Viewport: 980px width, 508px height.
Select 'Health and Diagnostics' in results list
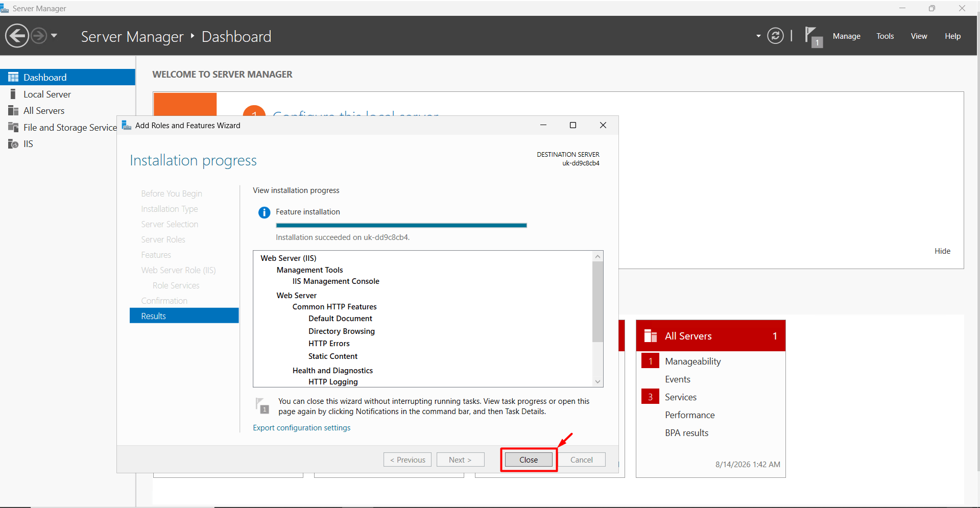332,371
